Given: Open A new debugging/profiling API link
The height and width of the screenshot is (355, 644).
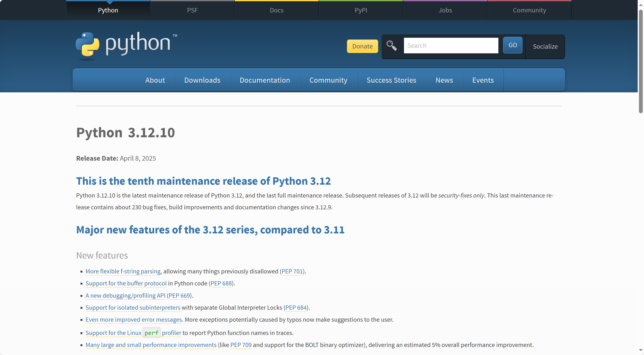Looking at the screenshot, I should (126, 296).
